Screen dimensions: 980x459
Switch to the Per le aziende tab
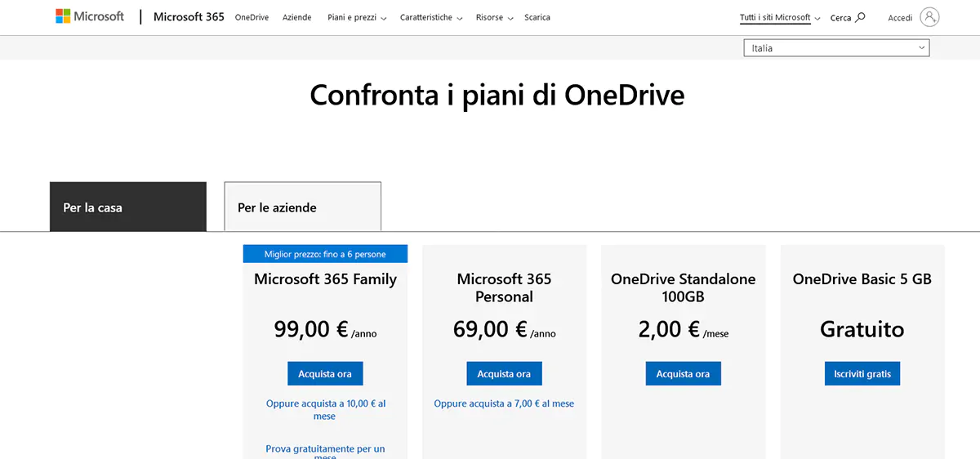pos(302,207)
